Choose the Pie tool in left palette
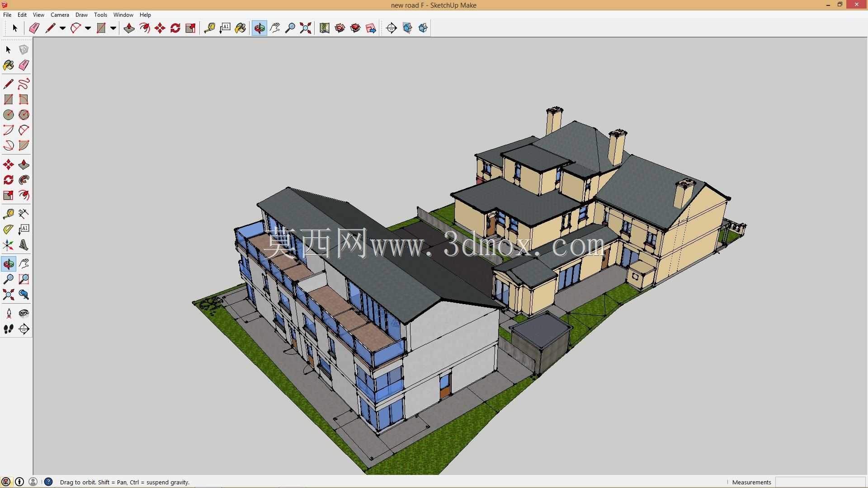The image size is (868, 488). [x=24, y=145]
